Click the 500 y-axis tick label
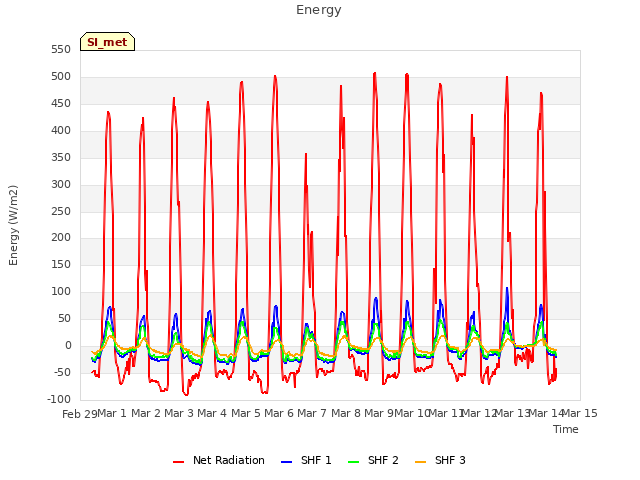Image resolution: width=640 pixels, height=480 pixels. tap(61, 77)
